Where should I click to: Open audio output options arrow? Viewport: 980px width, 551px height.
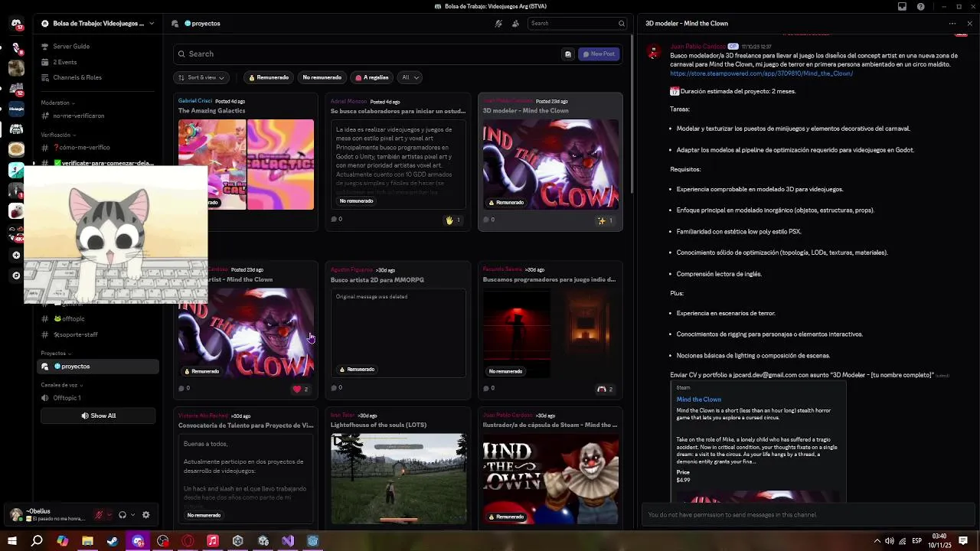click(x=132, y=515)
